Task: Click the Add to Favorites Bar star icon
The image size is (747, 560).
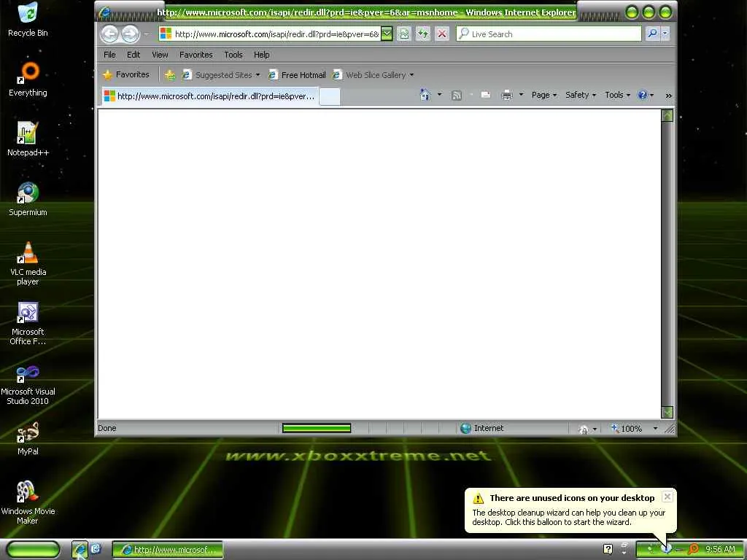Action: [169, 75]
